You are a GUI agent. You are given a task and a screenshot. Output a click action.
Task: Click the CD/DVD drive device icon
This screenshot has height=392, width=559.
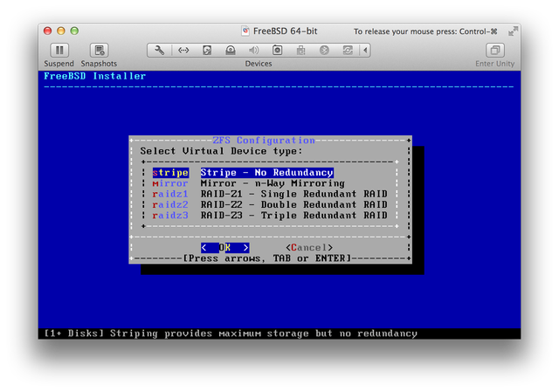(x=231, y=51)
